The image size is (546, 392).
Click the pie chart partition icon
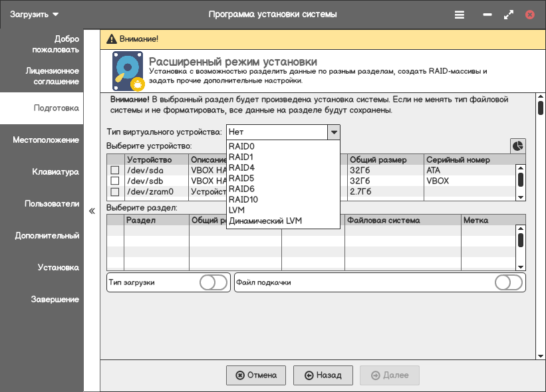[517, 146]
